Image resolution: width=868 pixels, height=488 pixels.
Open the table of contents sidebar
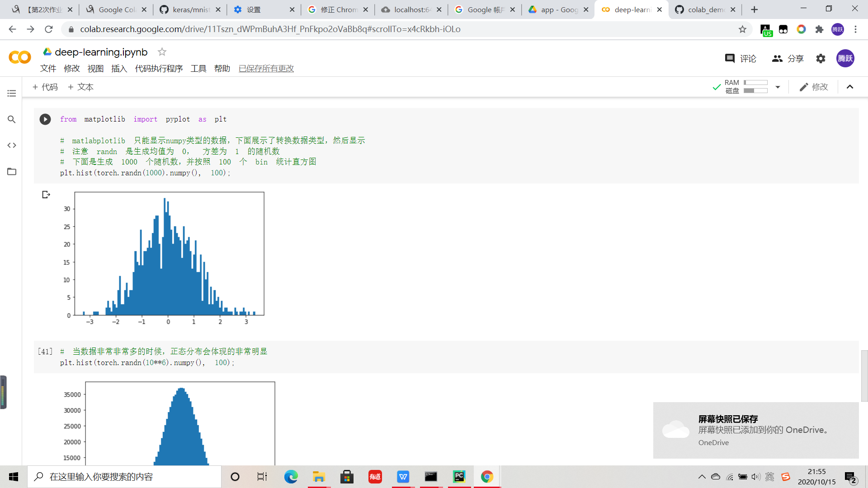coord(12,93)
